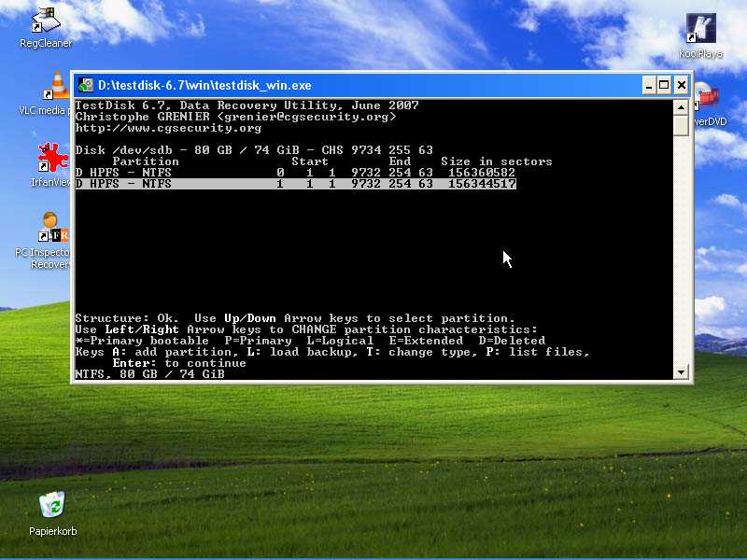The image size is (747, 560).
Task: Open the PowerDVD icon behind the window
Action: point(710,105)
